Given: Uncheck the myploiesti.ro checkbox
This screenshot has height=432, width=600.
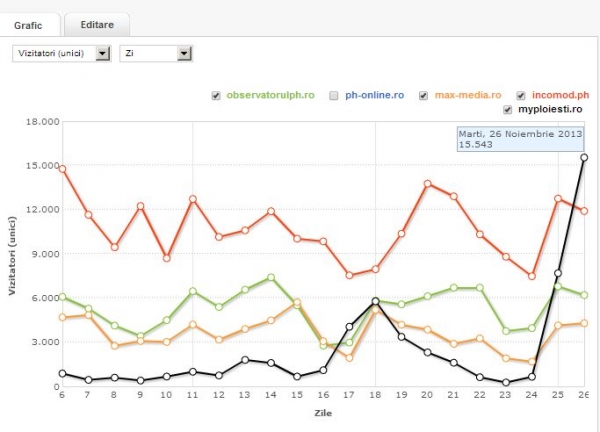Looking at the screenshot, I should (507, 110).
